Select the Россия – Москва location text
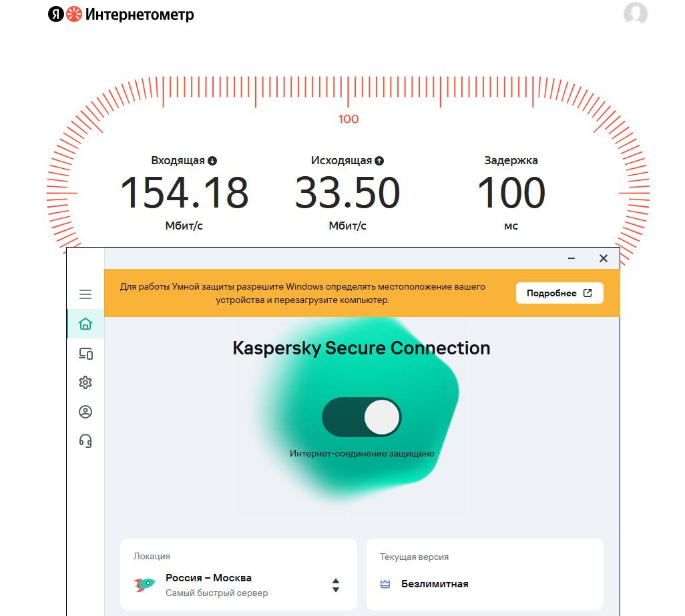 (x=208, y=578)
